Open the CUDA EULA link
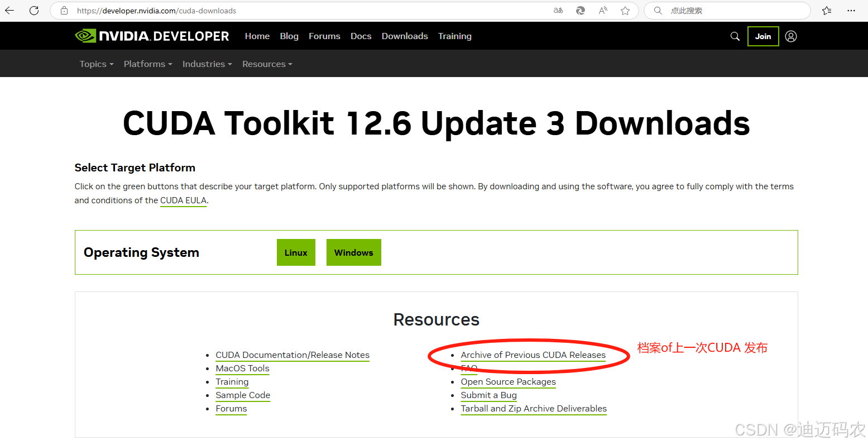The image size is (868, 445). [x=184, y=200]
